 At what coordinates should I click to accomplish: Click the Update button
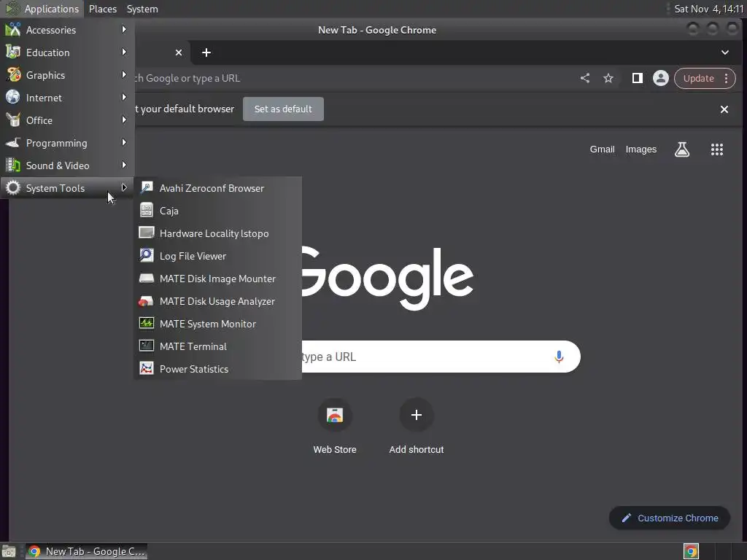[698, 78]
